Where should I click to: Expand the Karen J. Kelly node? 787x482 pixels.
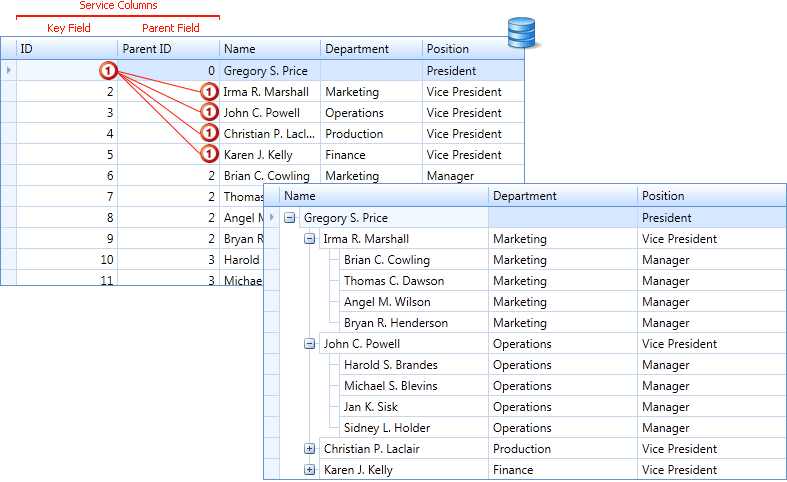(x=310, y=470)
